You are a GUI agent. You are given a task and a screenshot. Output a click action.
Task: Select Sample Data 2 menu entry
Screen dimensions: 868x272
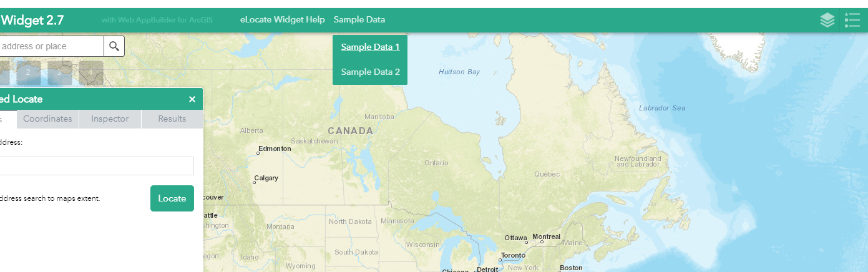tap(370, 72)
